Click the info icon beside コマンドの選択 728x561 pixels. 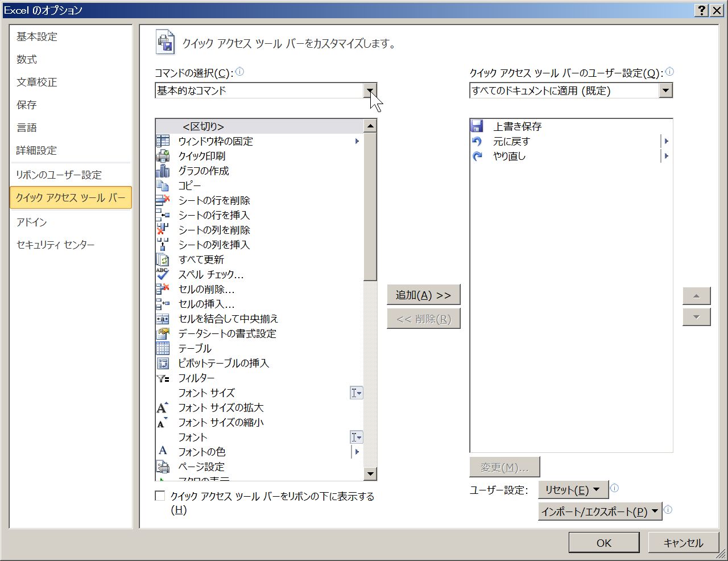239,72
